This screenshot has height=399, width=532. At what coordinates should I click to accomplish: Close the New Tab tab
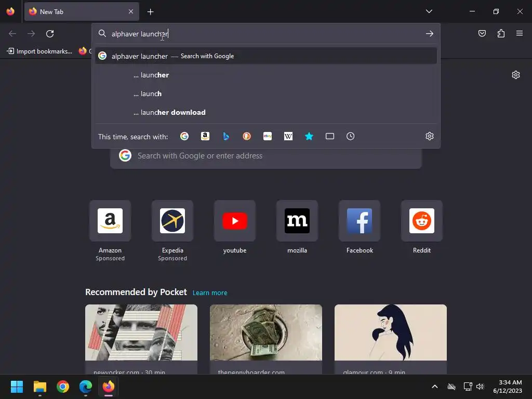130,11
